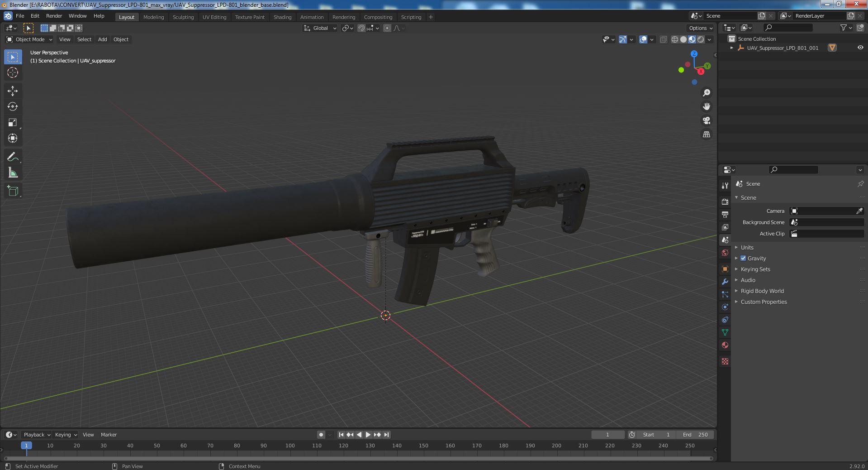Screen dimensions: 868x470
Task: Open the Playback popover
Action: tap(37, 435)
